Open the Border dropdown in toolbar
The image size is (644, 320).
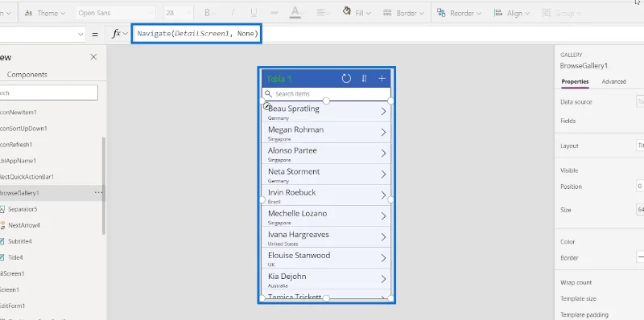pos(403,13)
